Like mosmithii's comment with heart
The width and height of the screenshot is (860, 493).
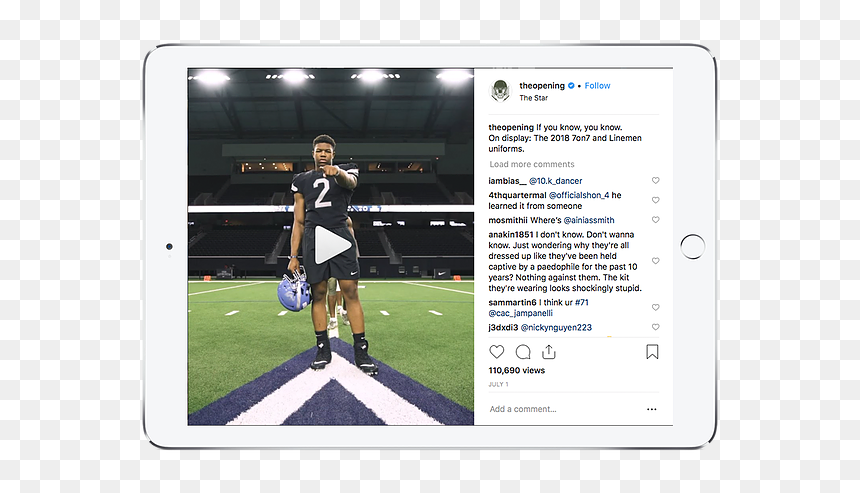pyautogui.click(x=655, y=219)
